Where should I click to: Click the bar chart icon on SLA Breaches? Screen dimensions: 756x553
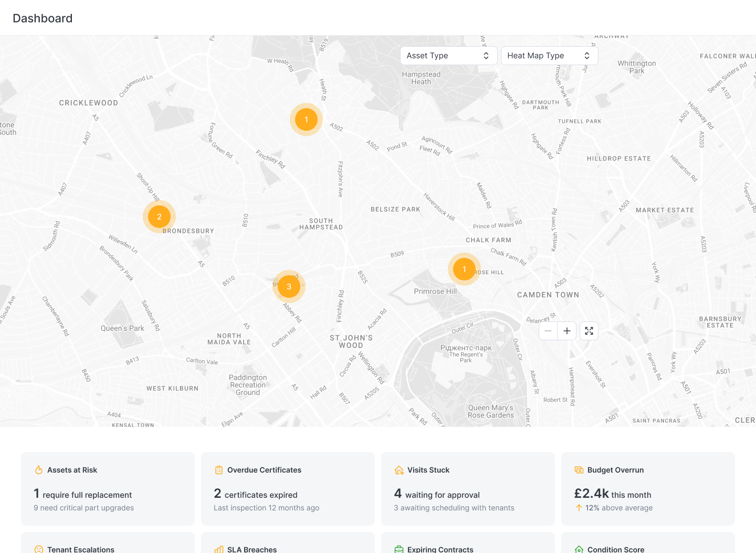(219, 549)
